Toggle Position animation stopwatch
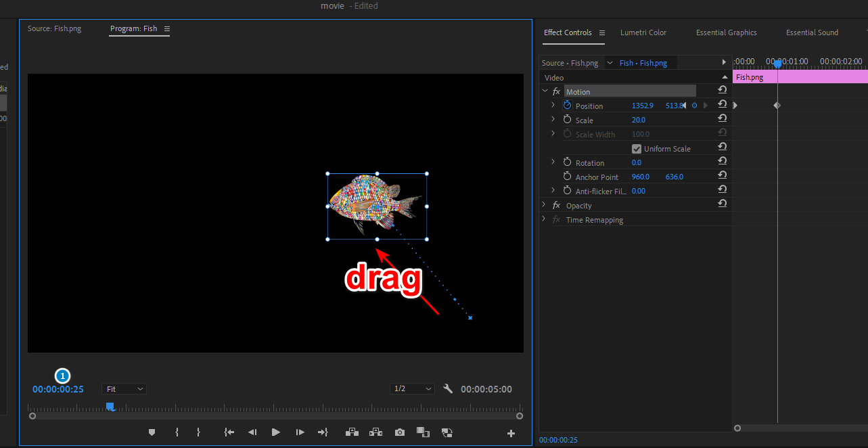The image size is (868, 448). (x=567, y=106)
